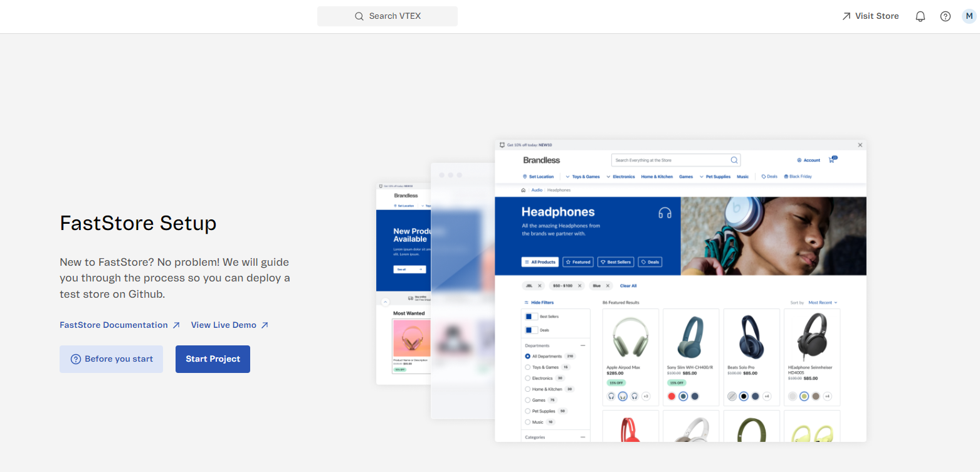Image resolution: width=980 pixels, height=472 pixels.
Task: Select the Toys & Games radio button
Action: (527, 367)
